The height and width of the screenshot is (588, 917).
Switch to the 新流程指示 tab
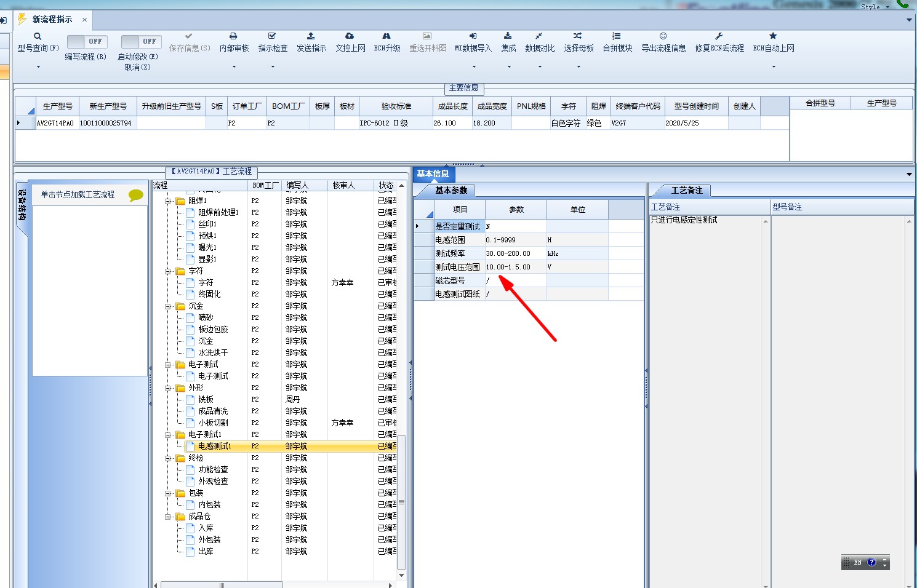(52, 20)
